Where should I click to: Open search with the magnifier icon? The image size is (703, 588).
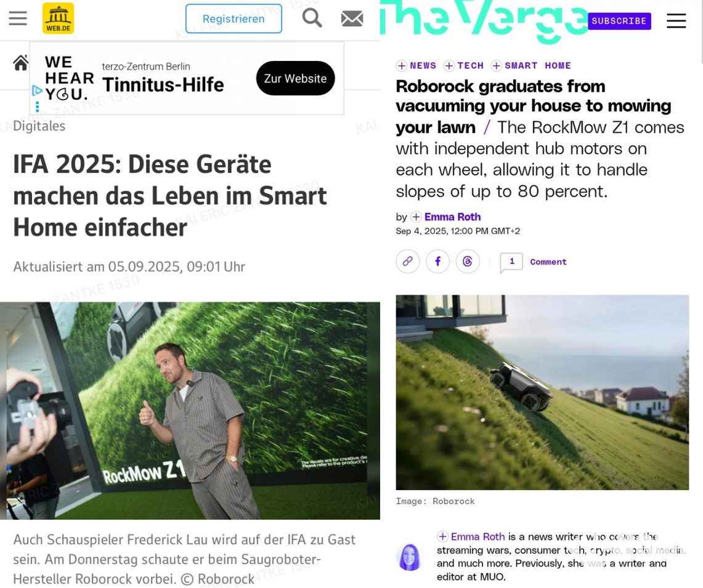pyautogui.click(x=312, y=18)
